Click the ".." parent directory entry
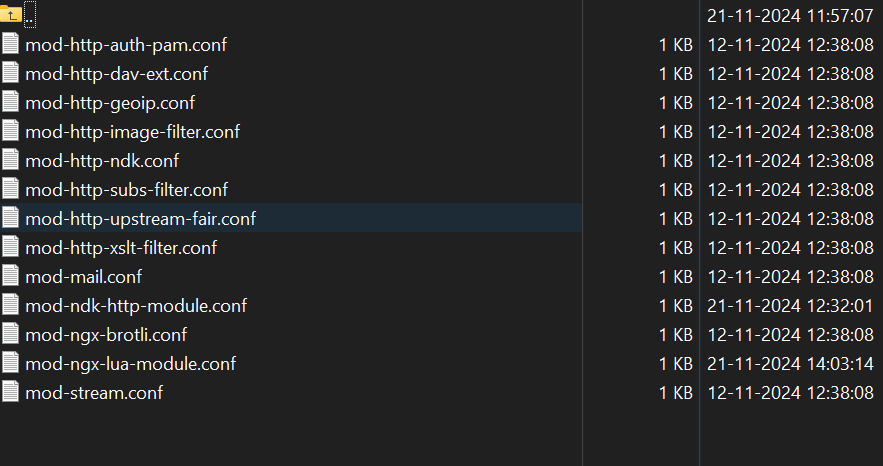883x466 pixels. (x=30, y=15)
